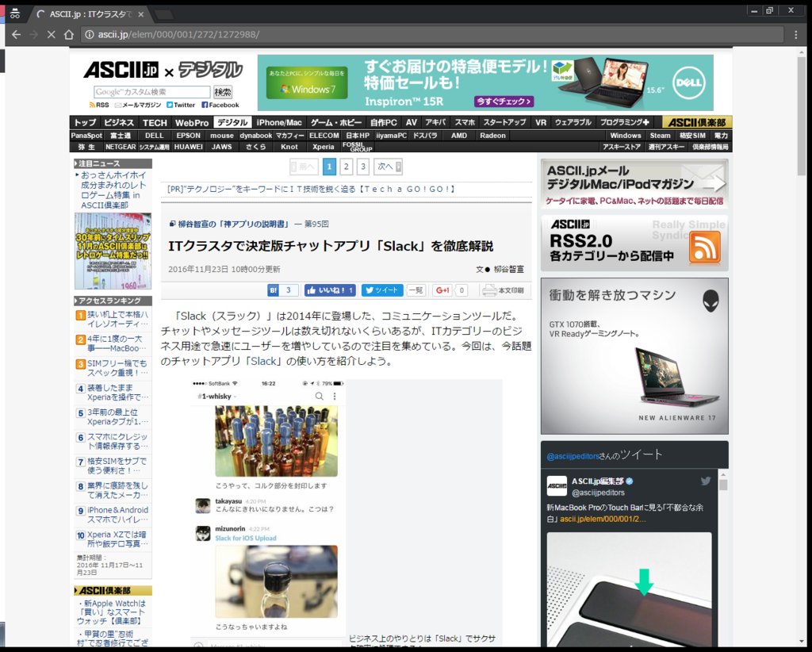The width and height of the screenshot is (812, 652).
Task: Click the 今すぐチェック button in banner
Action: [x=504, y=102]
